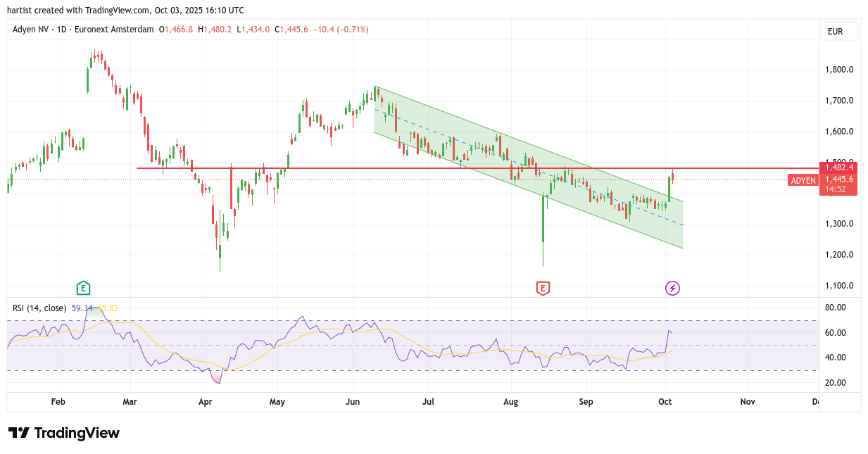Click the Jun label on the time axis
This screenshot has height=454, width=868.
click(x=353, y=402)
